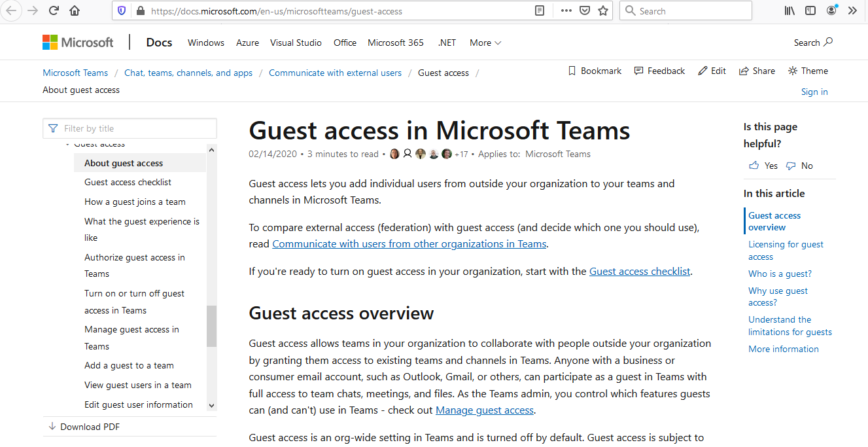
Task: Open the Windows docs menu item
Action: click(x=206, y=43)
